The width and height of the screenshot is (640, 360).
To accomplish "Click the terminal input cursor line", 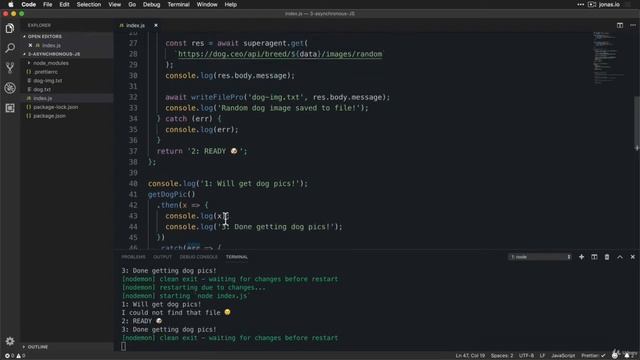I will (x=123, y=346).
